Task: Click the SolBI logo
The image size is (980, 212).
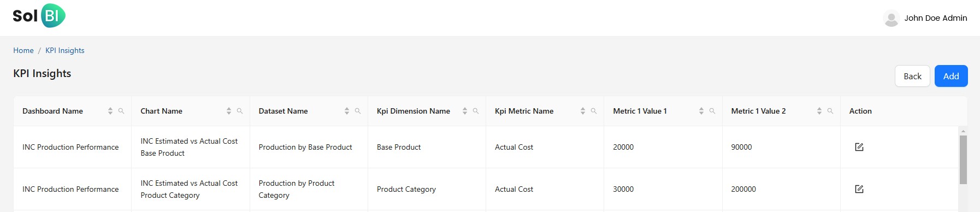Action: point(39,16)
